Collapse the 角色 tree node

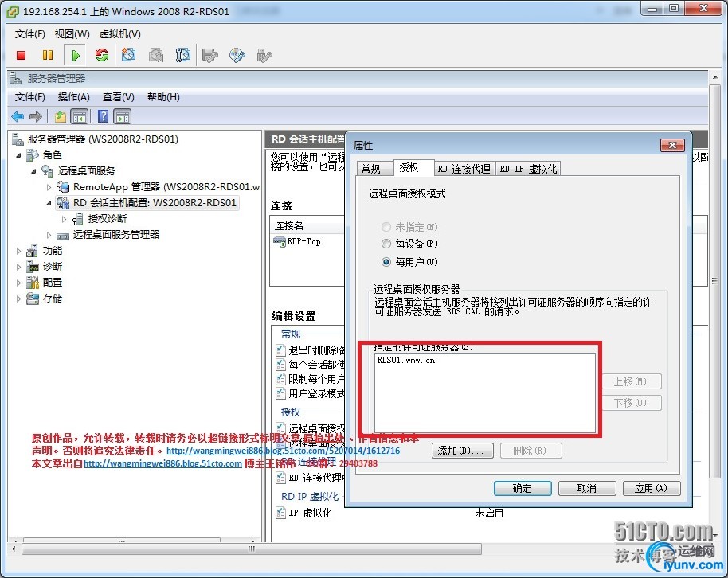pyautogui.click(x=18, y=155)
